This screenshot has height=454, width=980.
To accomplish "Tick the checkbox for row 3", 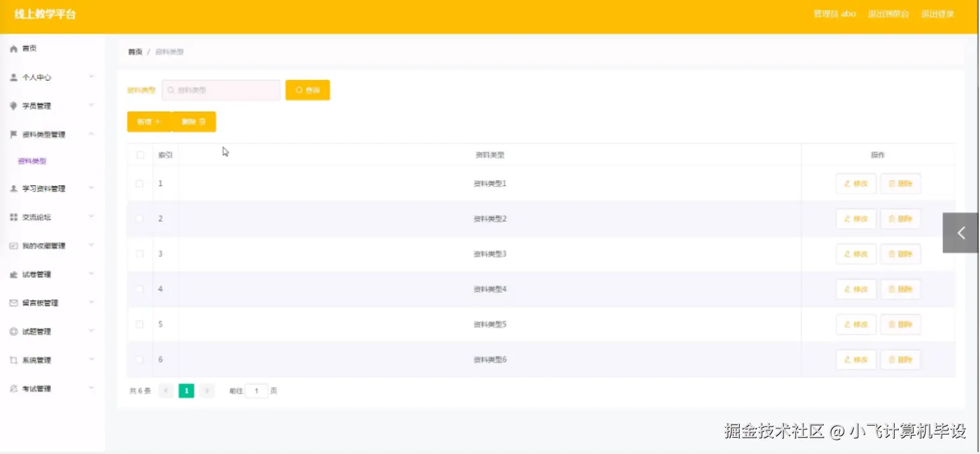I will tap(140, 254).
